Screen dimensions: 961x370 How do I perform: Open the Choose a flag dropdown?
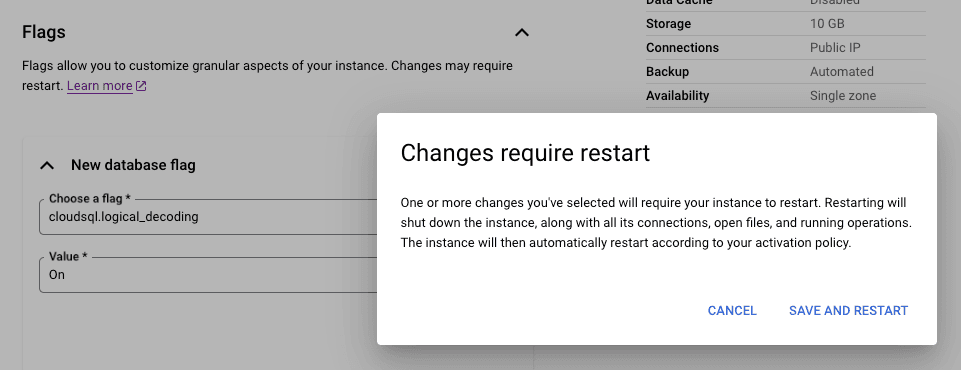point(208,216)
